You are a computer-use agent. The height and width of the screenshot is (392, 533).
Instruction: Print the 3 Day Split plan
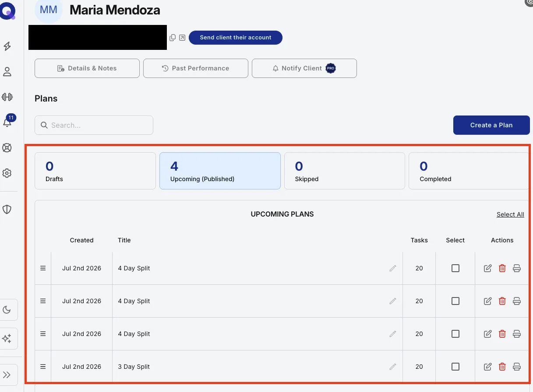pyautogui.click(x=517, y=367)
